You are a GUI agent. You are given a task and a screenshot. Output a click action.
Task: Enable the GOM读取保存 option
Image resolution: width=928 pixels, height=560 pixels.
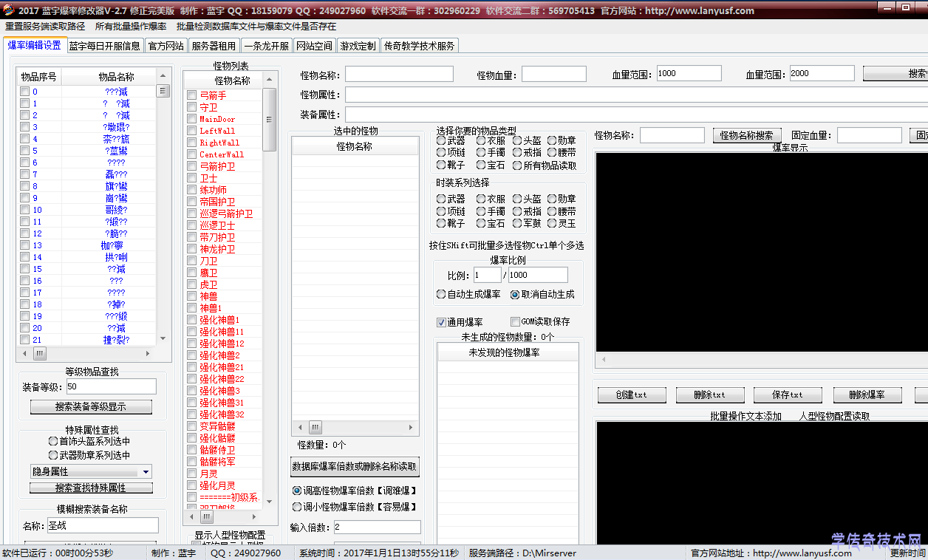[515, 321]
